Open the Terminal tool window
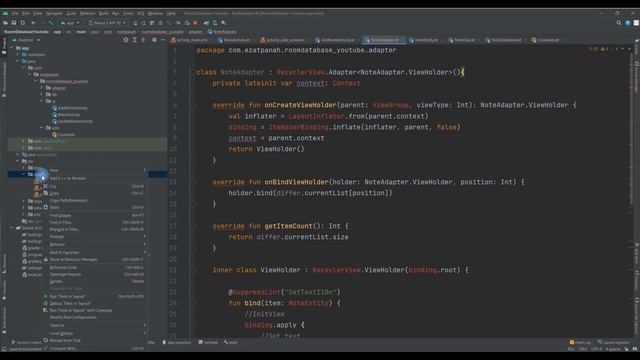The width and height of the screenshot is (640, 360). pos(209,342)
